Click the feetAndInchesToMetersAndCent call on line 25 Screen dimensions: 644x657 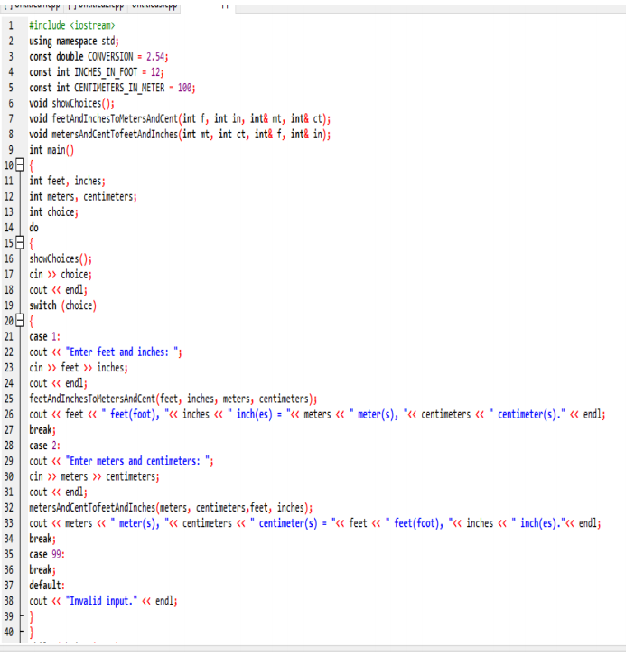point(173,399)
